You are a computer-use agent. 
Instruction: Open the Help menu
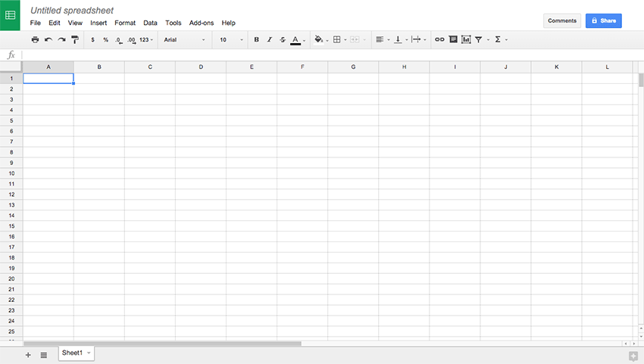[x=228, y=23]
